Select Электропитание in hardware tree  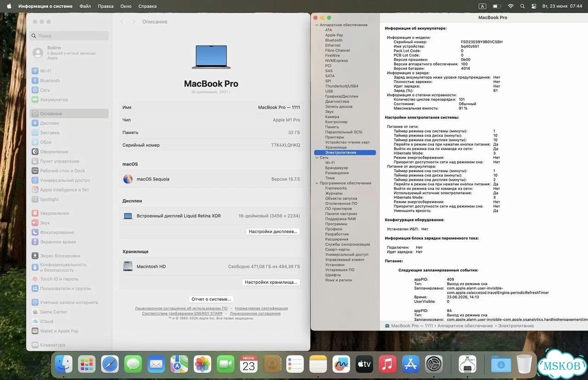pyautogui.click(x=345, y=152)
